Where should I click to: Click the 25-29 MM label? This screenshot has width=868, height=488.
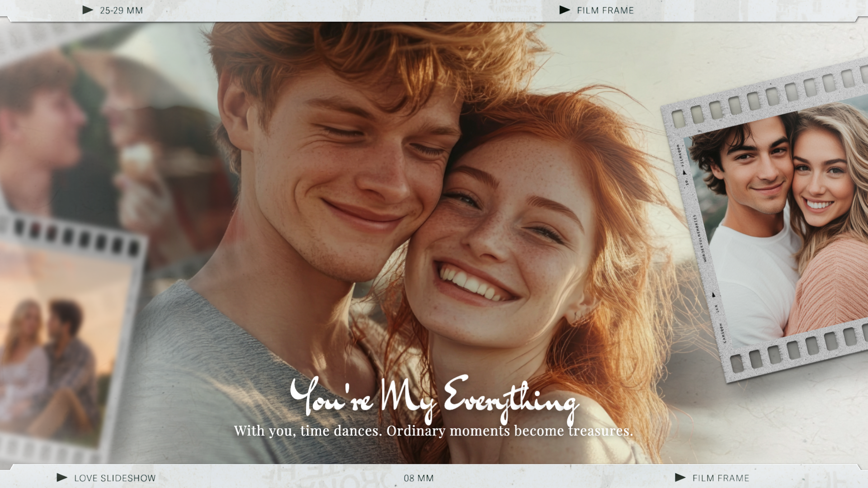121,10
